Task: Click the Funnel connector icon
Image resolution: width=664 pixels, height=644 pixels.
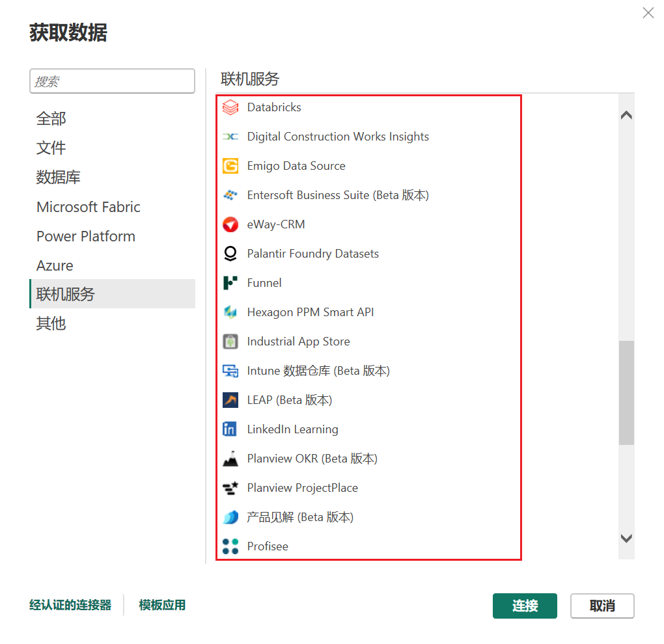Action: click(230, 283)
